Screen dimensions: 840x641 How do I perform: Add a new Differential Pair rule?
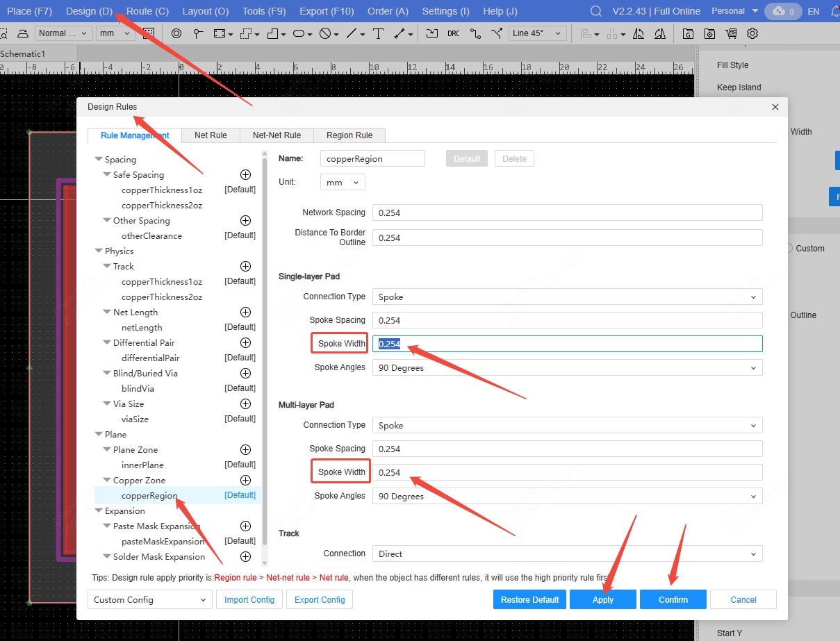245,343
